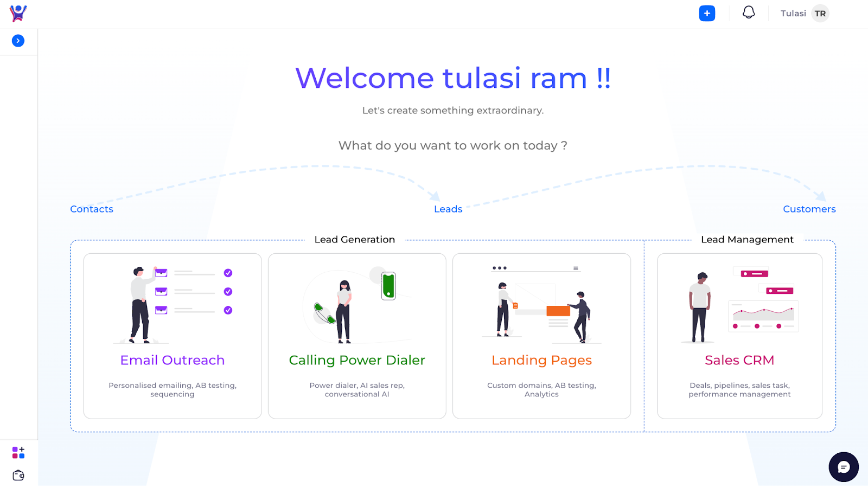Click the 'Welcome tulasi ram !!' heading
Viewport: 868px width, 488px height.
453,78
